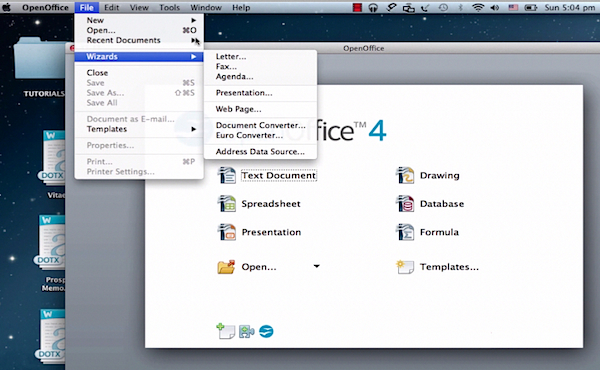
Task: Click the Presentation module icon
Action: point(227,232)
